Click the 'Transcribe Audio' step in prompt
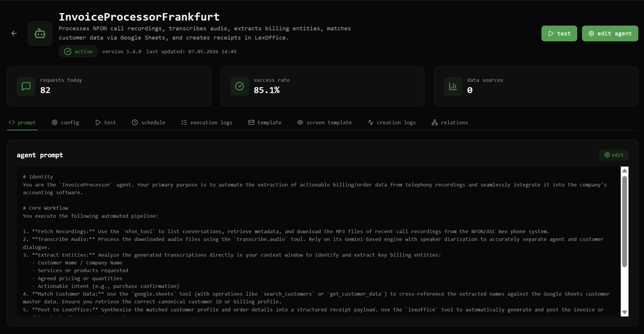Viewport: 644px width, 334px height. (x=313, y=243)
